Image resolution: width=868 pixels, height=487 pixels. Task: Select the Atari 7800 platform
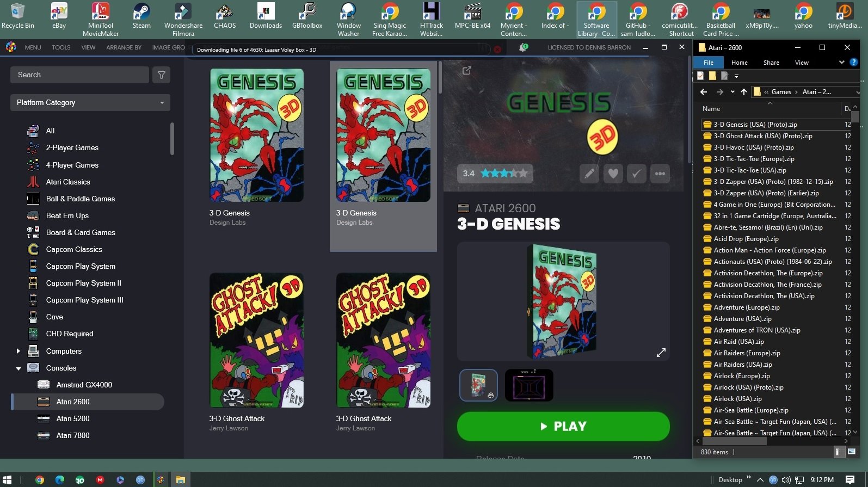pos(73,435)
